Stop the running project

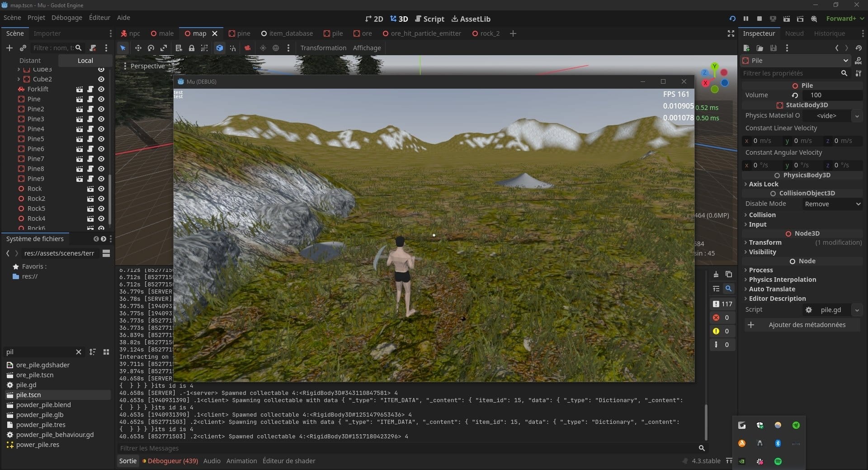(759, 19)
